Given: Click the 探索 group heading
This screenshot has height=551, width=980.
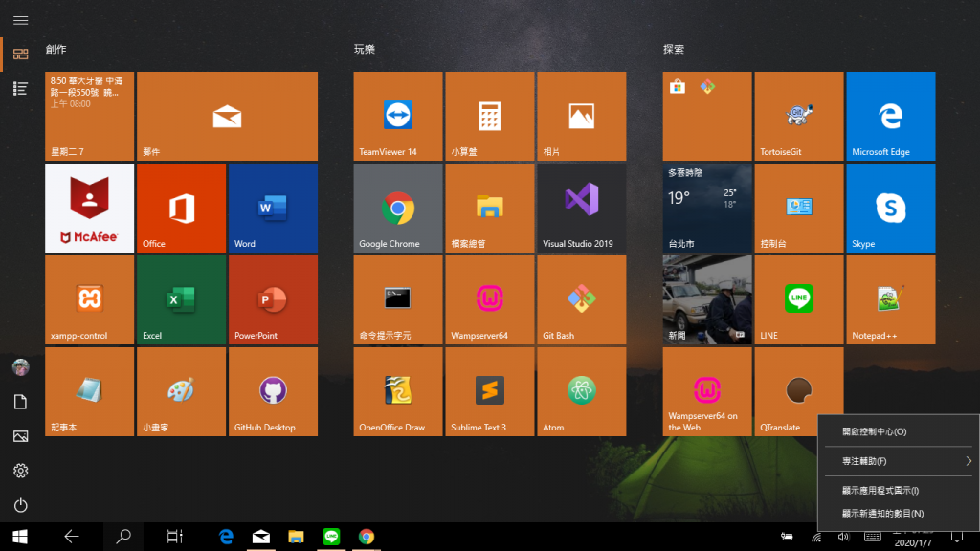Looking at the screenshot, I should point(674,50).
